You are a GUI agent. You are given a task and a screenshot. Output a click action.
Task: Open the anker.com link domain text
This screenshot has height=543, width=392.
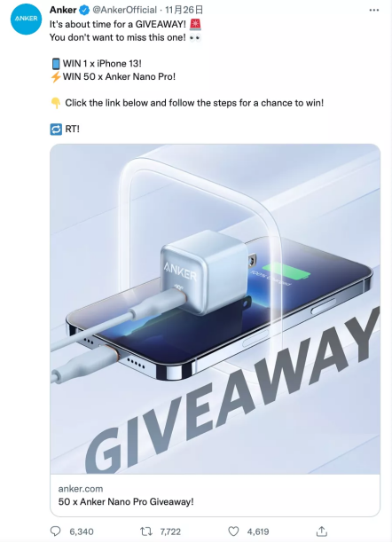point(81,489)
